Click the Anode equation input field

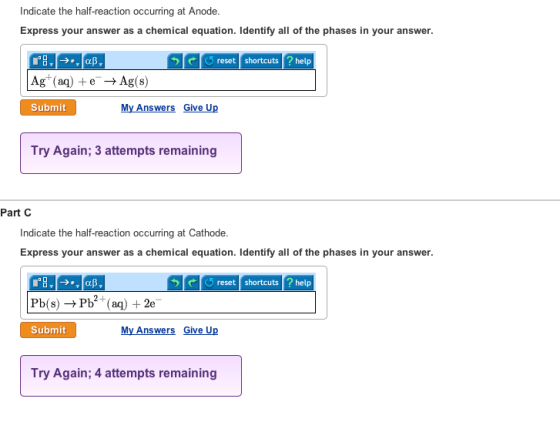point(171,80)
